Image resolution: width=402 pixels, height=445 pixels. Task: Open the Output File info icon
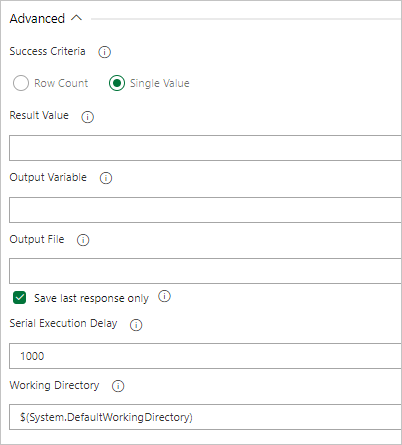(x=83, y=240)
